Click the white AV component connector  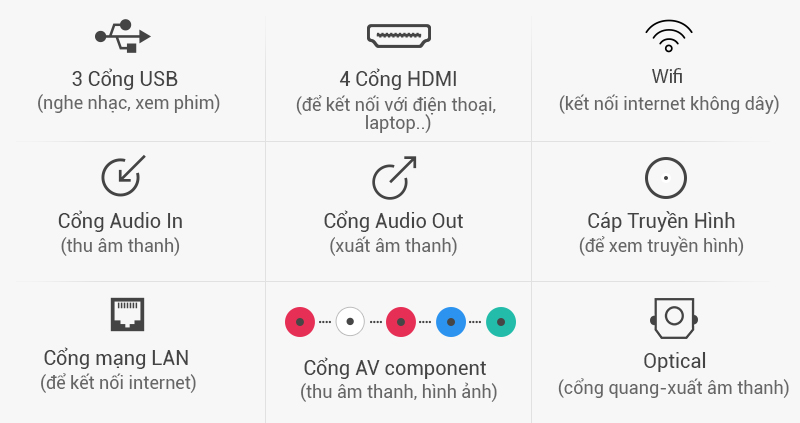[x=350, y=322]
